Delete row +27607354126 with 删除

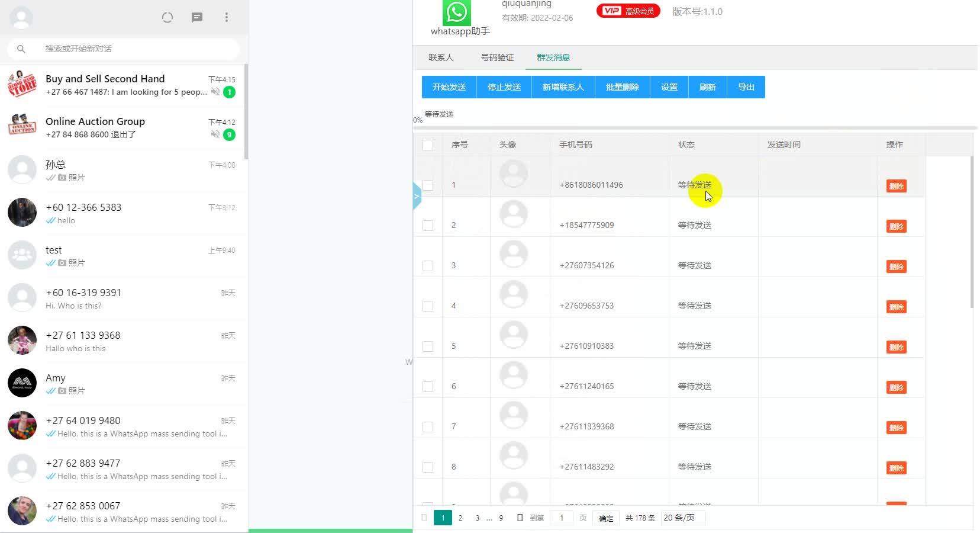tap(896, 266)
